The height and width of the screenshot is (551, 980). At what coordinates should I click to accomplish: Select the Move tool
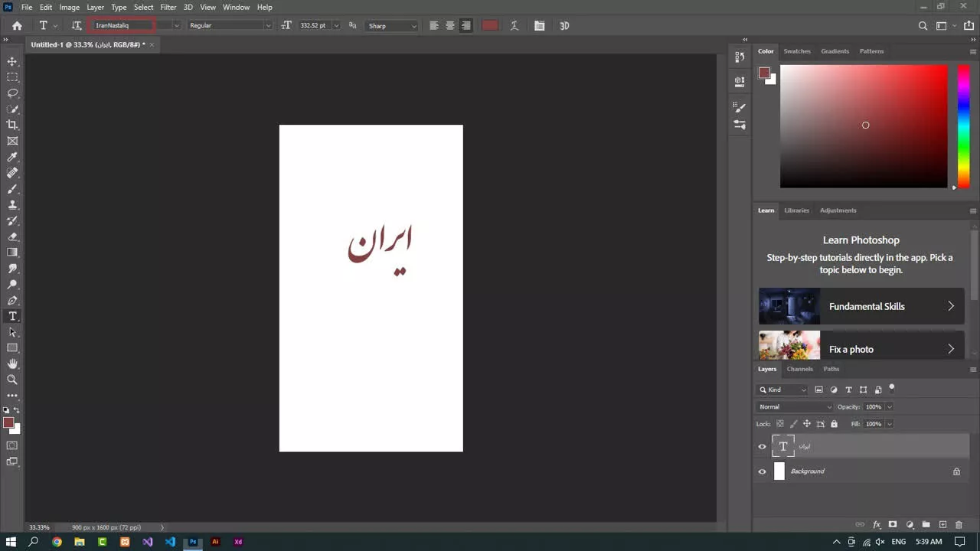(12, 61)
